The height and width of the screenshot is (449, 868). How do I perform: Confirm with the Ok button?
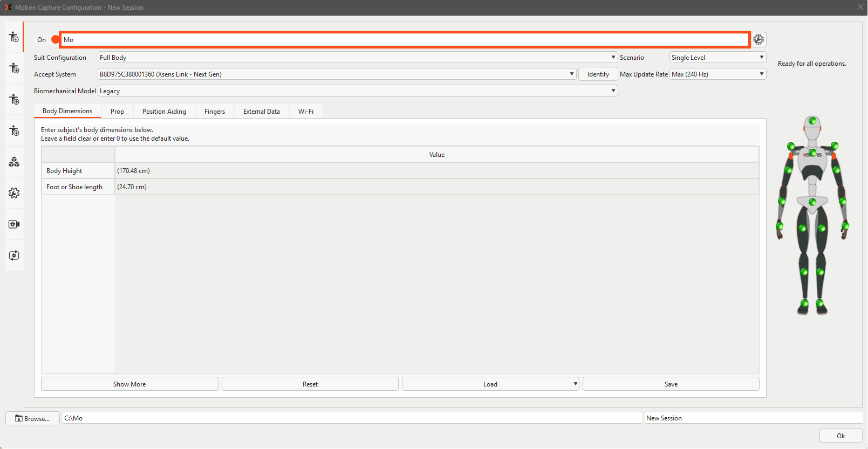coord(841,436)
